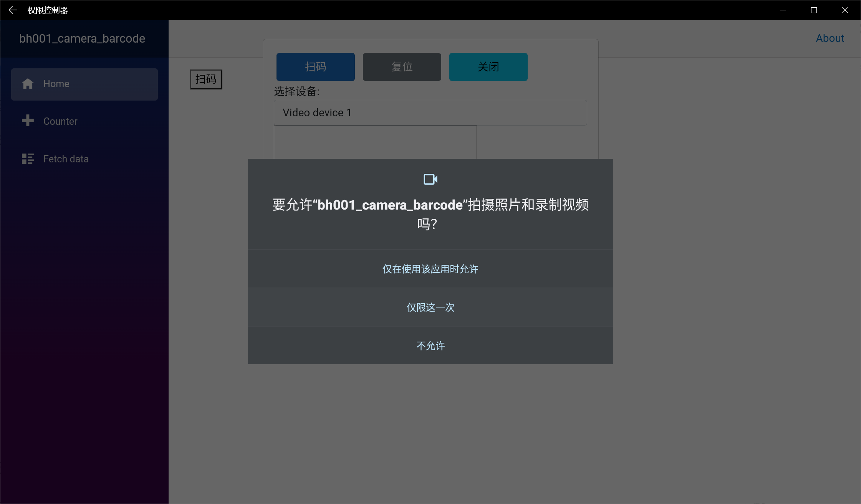Click the blue 扫码 button

316,67
